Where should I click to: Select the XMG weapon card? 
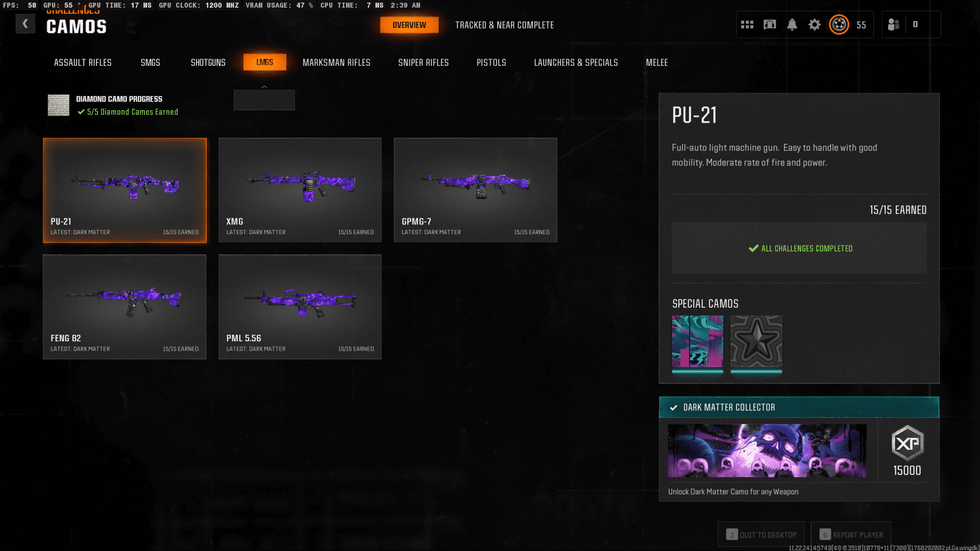tap(300, 190)
